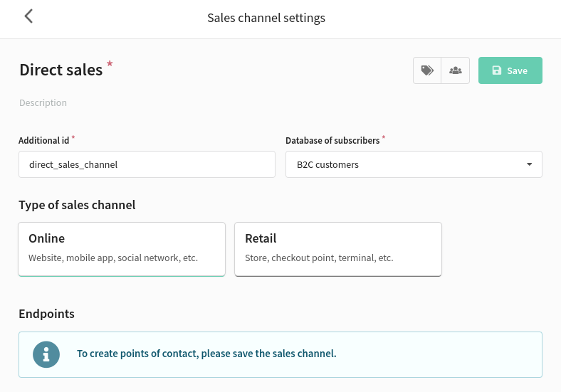Go back using the left chevron arrow
The height and width of the screenshot is (392, 561).
pos(28,16)
